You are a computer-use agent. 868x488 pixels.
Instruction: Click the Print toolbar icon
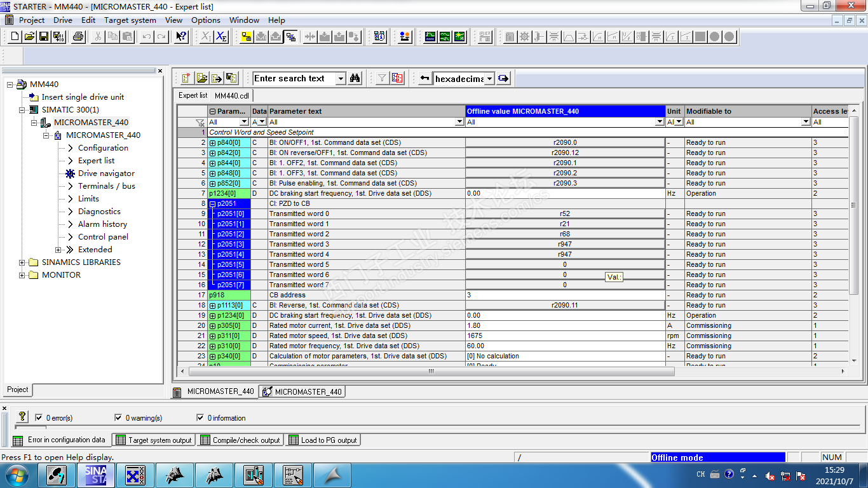coord(78,37)
